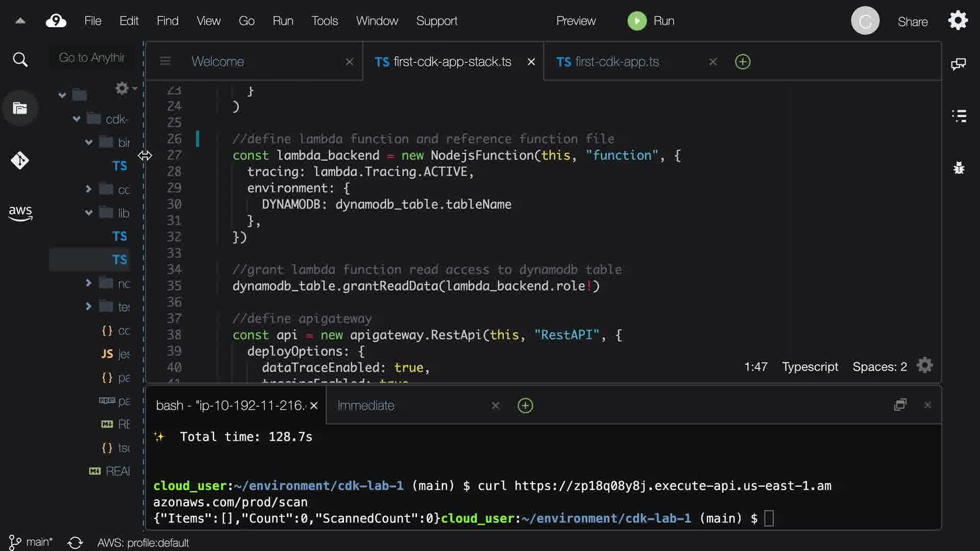Open the Tools menu

324,21
